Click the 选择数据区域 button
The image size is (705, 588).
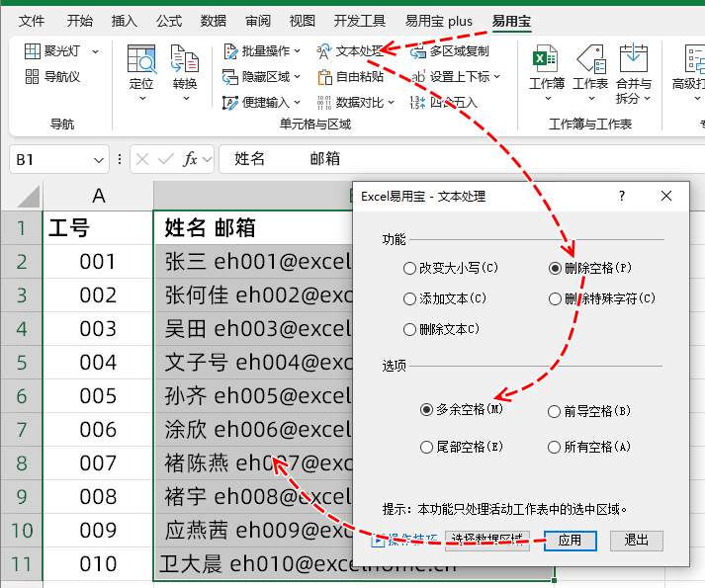coord(487,541)
